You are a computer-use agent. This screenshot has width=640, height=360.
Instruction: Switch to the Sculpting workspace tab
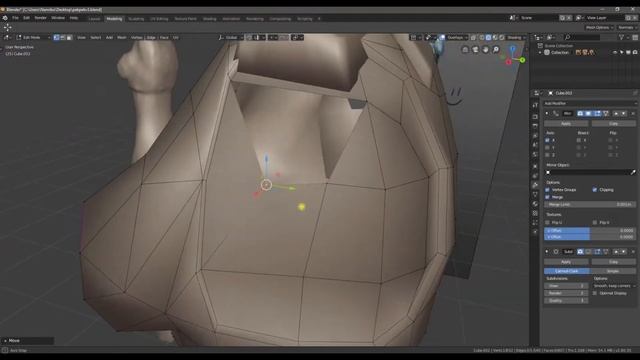[136, 19]
